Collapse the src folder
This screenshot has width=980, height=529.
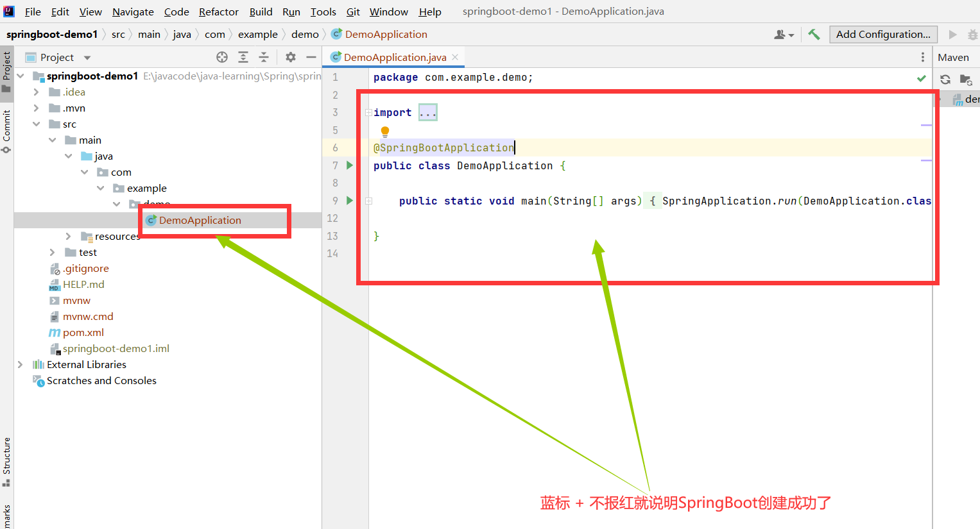click(x=37, y=124)
